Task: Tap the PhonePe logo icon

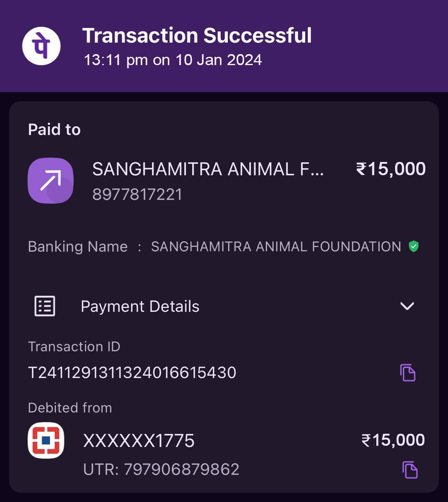Action: (x=41, y=46)
